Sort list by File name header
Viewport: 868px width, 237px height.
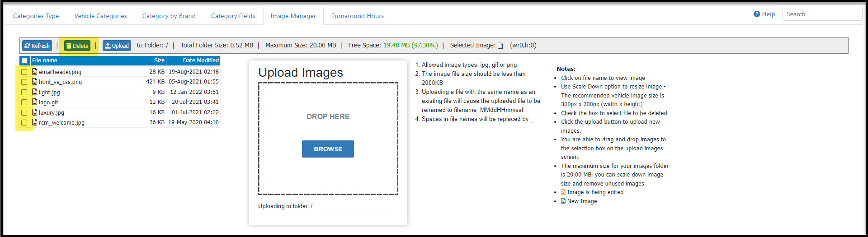point(44,60)
